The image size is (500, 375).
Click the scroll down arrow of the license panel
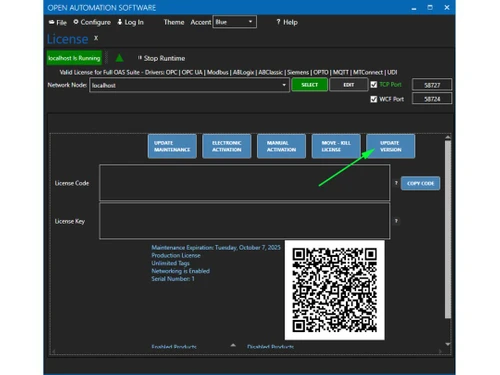point(448,344)
